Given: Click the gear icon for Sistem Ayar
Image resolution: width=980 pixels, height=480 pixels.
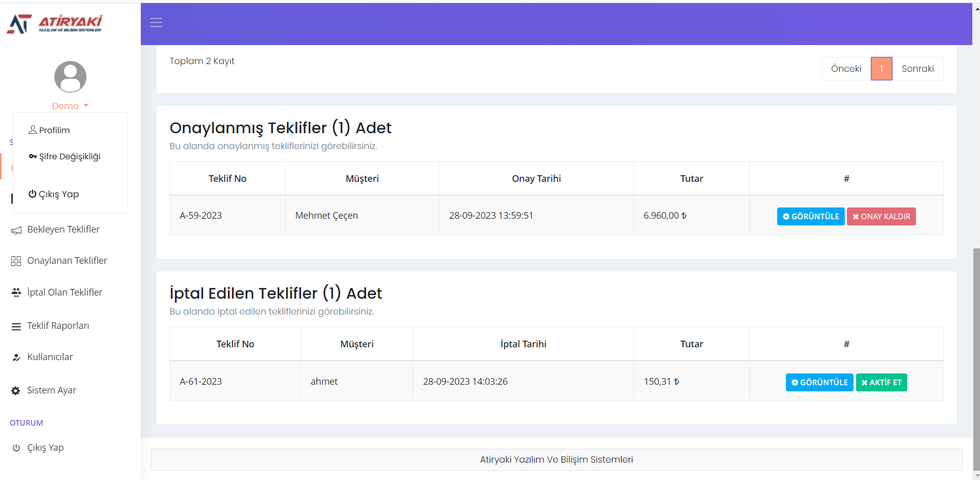Looking at the screenshot, I should (x=16, y=391).
